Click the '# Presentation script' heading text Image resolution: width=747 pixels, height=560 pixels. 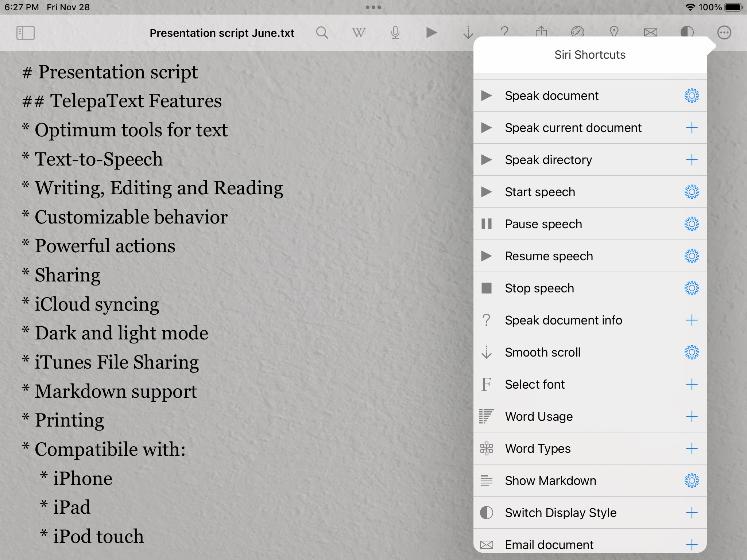pos(110,72)
